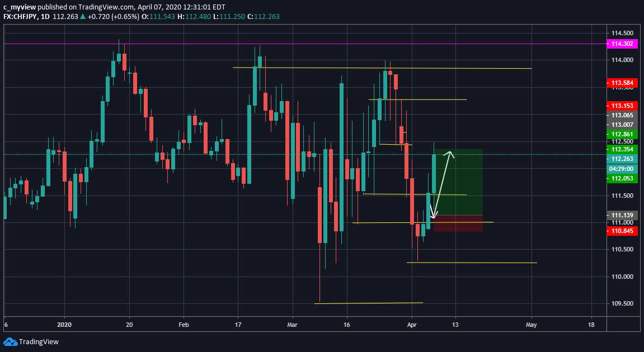The height and width of the screenshot is (352, 644).
Task: Click the C:112.263 close value
Action: 264,17
